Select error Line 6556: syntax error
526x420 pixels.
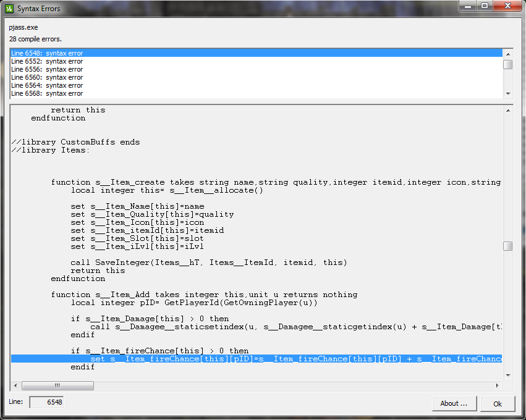coord(257,69)
